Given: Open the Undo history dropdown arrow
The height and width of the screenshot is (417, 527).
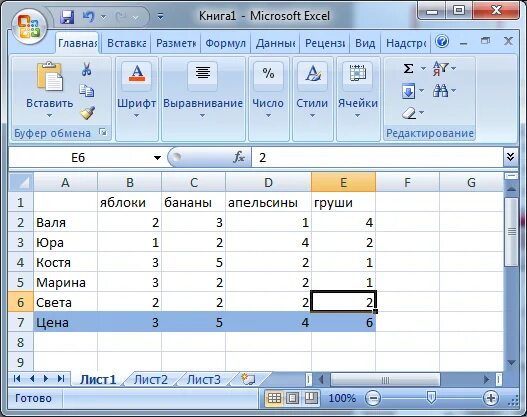Looking at the screenshot, I should pyautogui.click(x=104, y=16).
